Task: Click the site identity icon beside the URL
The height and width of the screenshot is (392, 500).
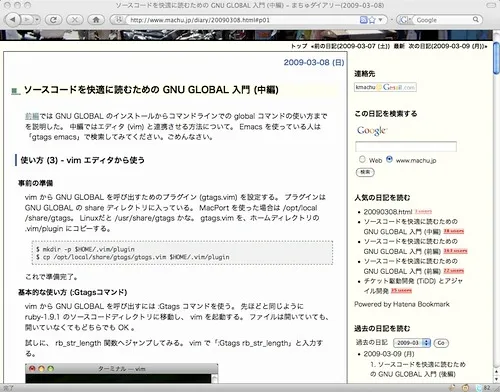Action: pyautogui.click(x=118, y=20)
